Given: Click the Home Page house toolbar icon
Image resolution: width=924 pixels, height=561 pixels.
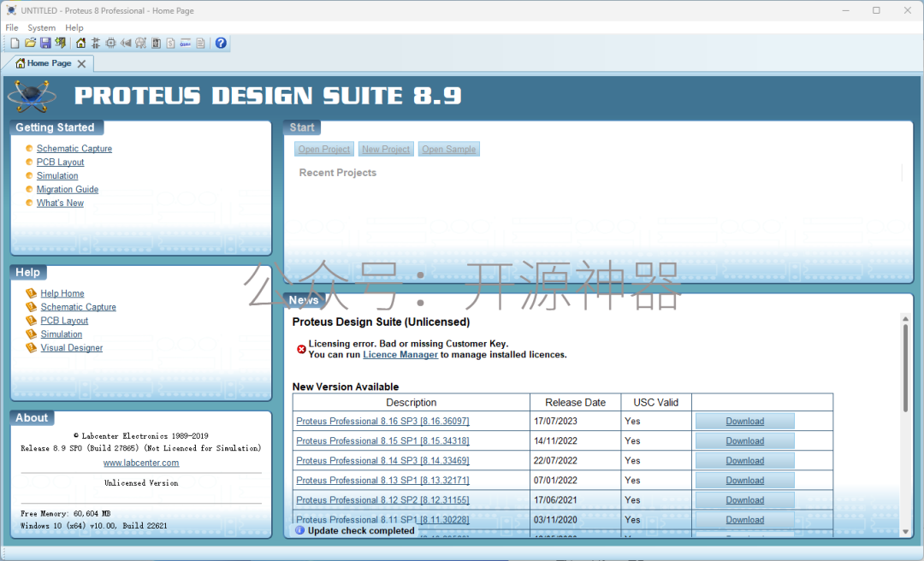Looking at the screenshot, I should pos(80,43).
